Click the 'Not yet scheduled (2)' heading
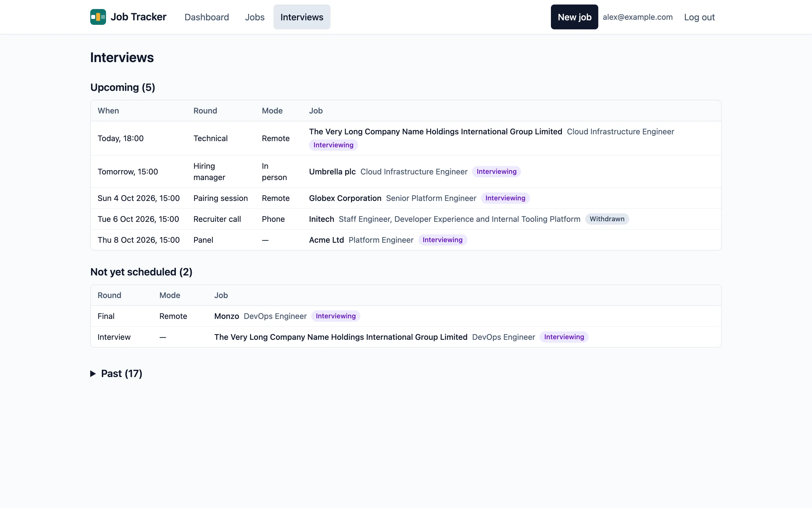 point(141,272)
